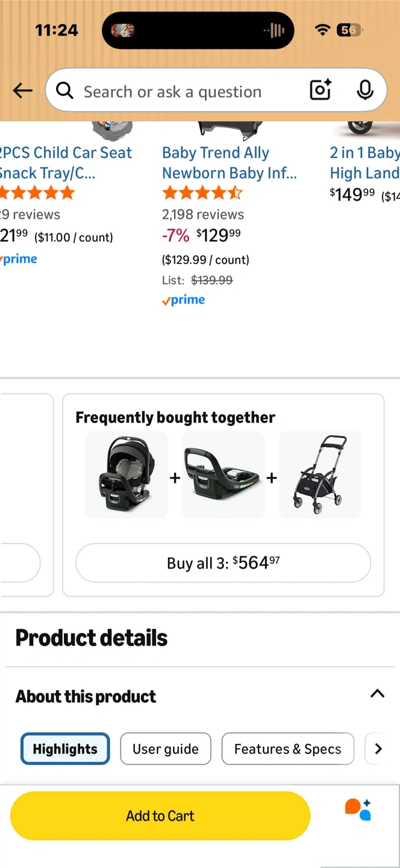
Task: Tap Buy all 3 for $564.97
Action: click(223, 563)
